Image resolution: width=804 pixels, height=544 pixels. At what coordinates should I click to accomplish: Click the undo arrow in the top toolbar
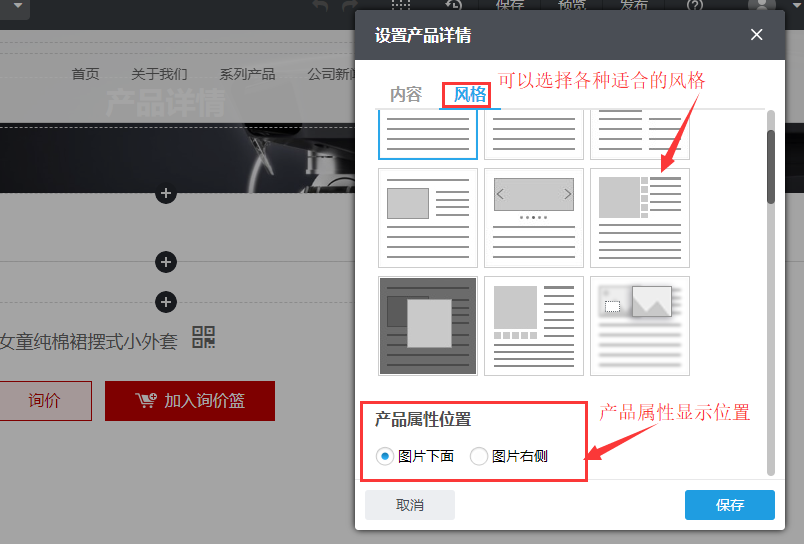pyautogui.click(x=320, y=5)
